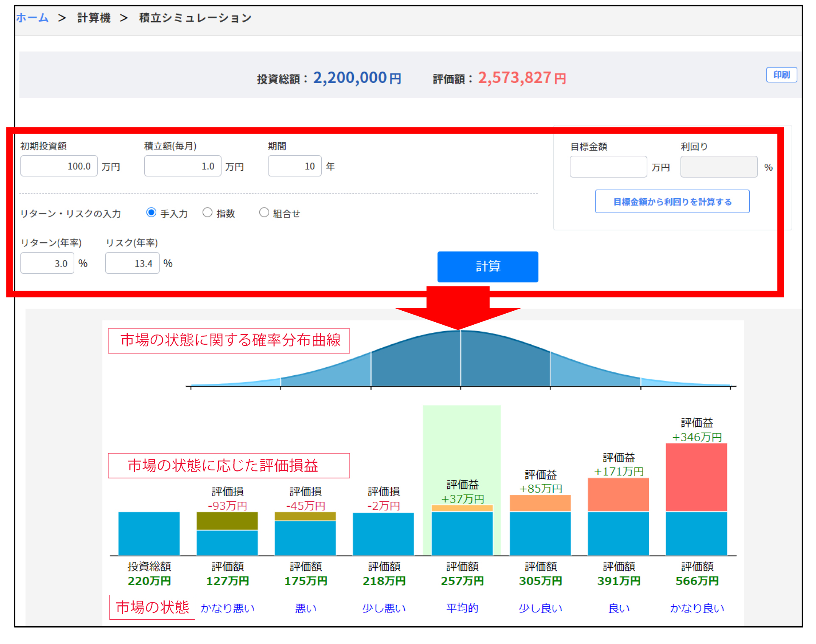Focus the 期間 years input field

coord(294,166)
